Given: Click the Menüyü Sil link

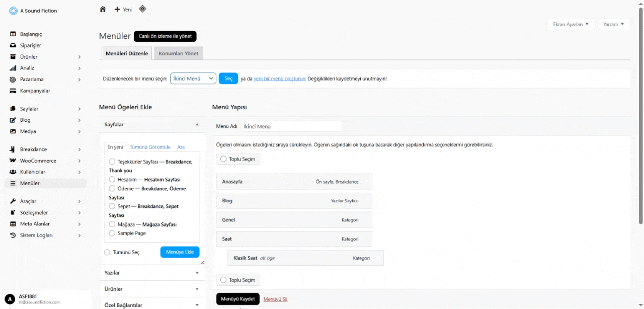Looking at the screenshot, I should [x=275, y=299].
